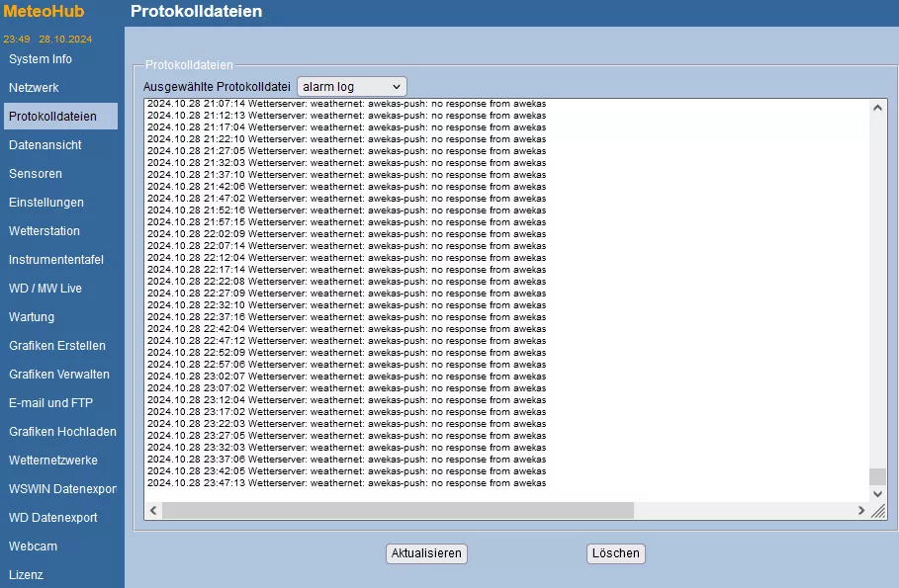
Task: Open the Lizenz page
Action: coord(26,575)
